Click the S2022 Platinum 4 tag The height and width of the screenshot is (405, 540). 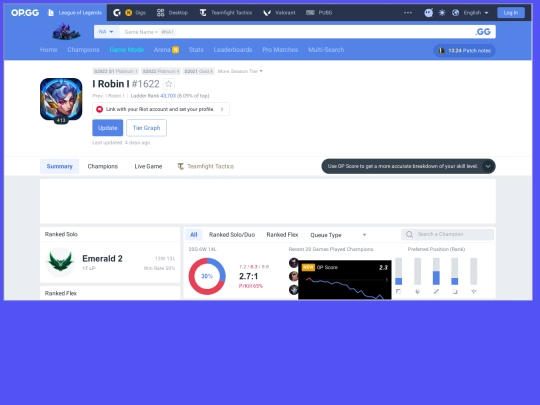161,71
